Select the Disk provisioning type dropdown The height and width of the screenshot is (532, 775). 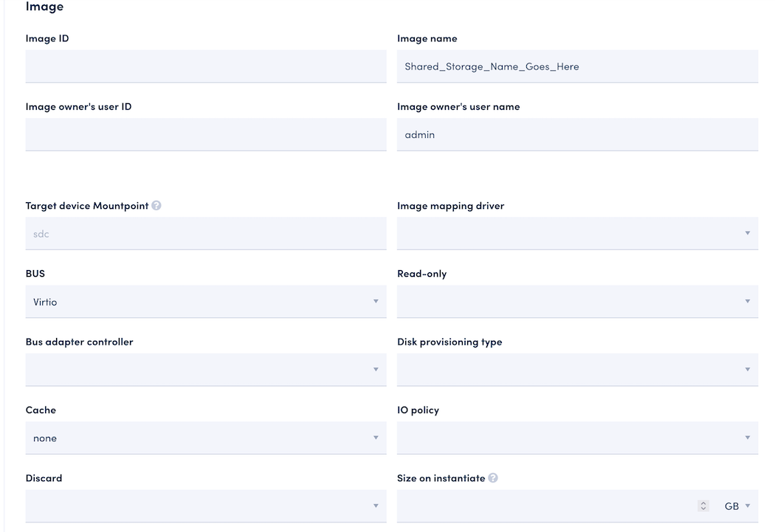[577, 370]
